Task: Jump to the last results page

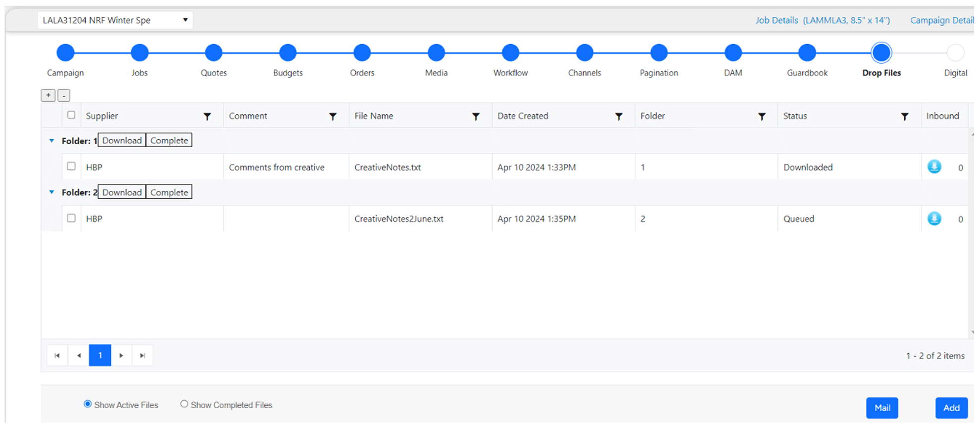Action: coord(143,355)
